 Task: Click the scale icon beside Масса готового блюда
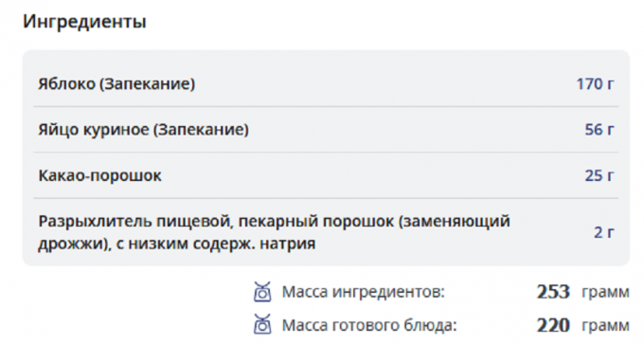(x=262, y=324)
